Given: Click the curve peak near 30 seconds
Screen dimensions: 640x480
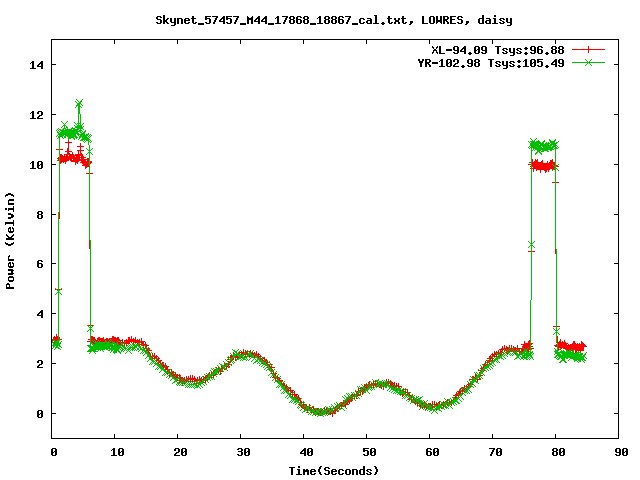Looking at the screenshot, I should tap(244, 354).
